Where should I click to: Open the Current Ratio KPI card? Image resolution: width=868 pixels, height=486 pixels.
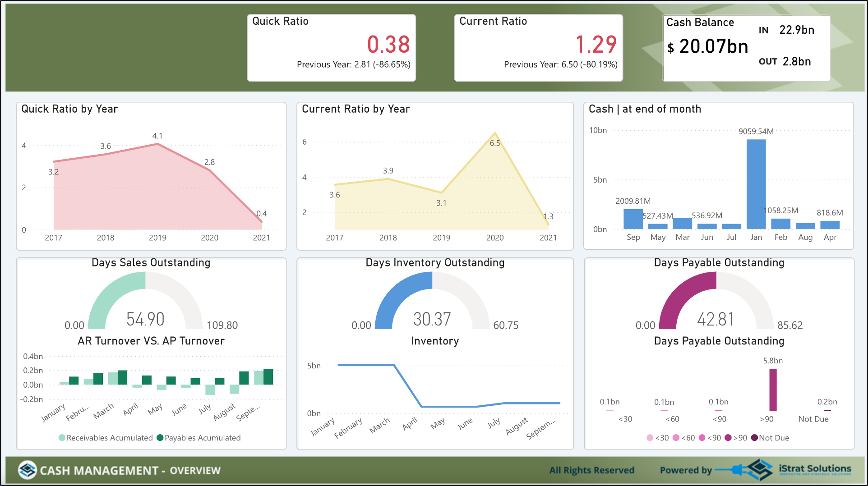(538, 48)
